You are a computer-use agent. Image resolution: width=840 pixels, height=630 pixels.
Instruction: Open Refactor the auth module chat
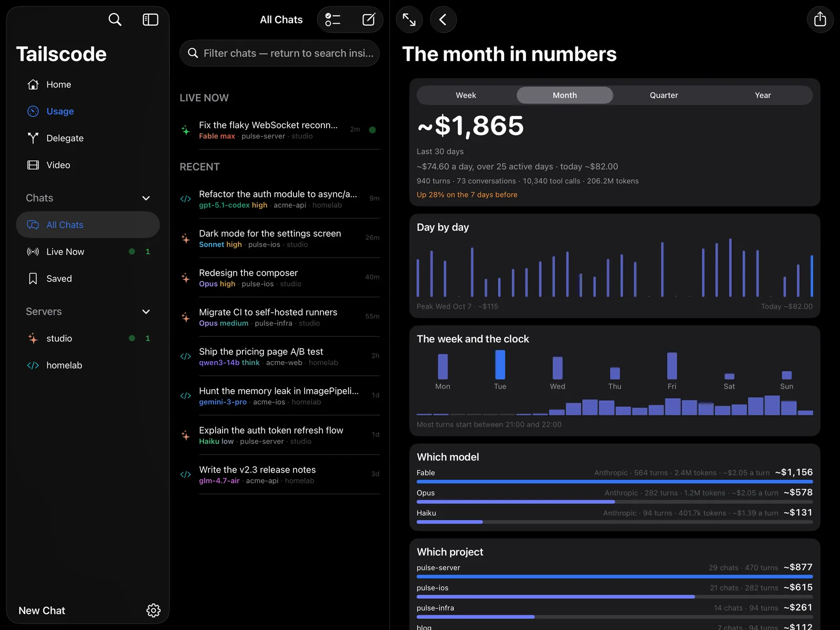pyautogui.click(x=279, y=199)
